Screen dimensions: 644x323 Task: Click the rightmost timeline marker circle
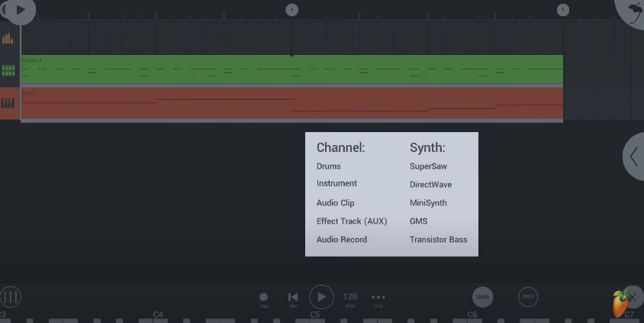click(x=563, y=9)
